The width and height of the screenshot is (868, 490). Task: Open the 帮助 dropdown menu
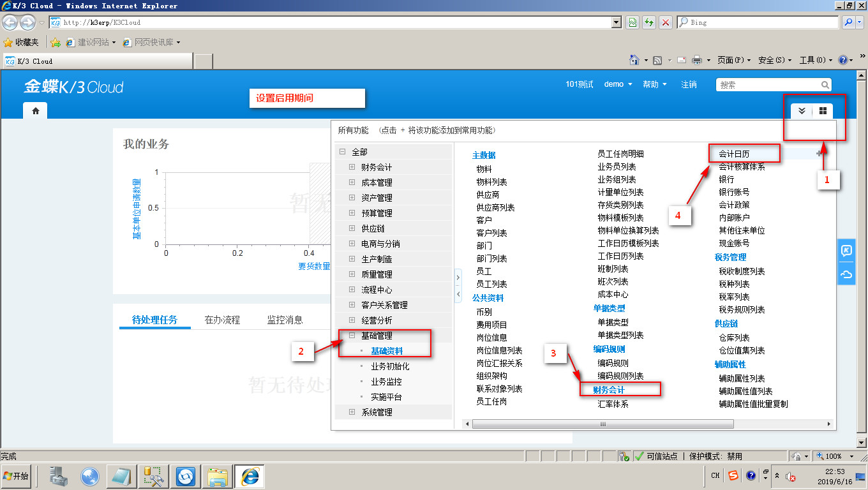654,84
